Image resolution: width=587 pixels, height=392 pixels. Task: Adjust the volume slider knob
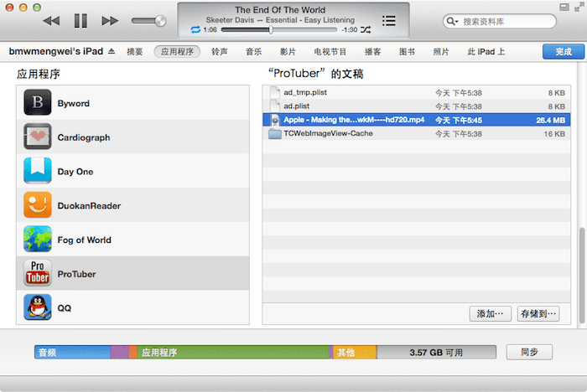tap(160, 21)
